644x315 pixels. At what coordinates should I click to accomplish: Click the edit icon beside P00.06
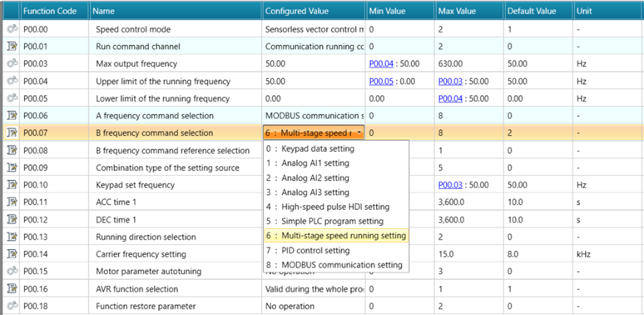coord(12,116)
